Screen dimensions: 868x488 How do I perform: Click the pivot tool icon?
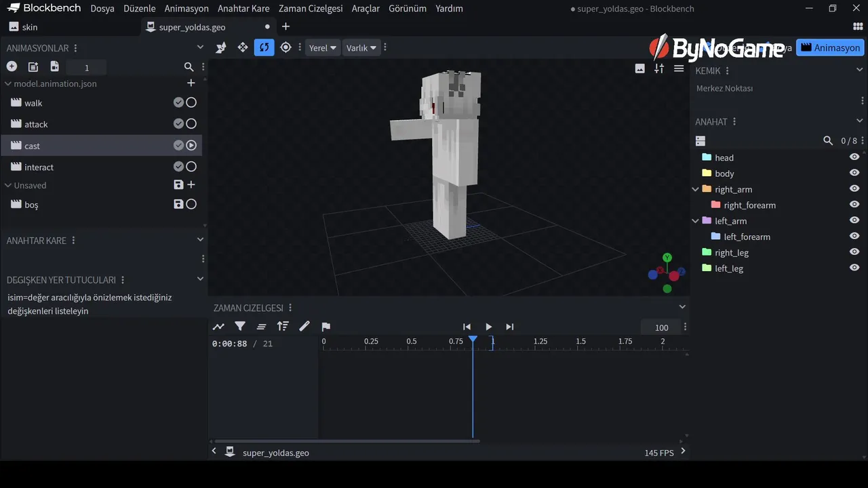click(x=285, y=47)
